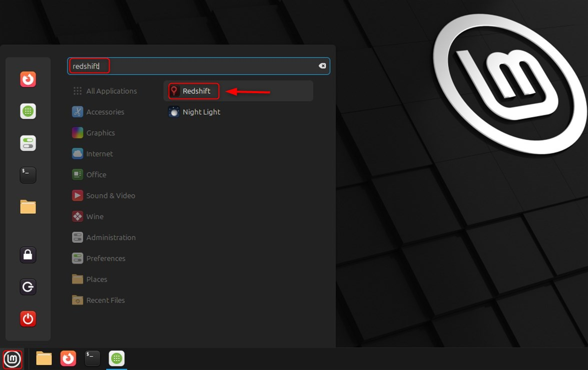
Task: Choose the Internet category
Action: tap(99, 154)
